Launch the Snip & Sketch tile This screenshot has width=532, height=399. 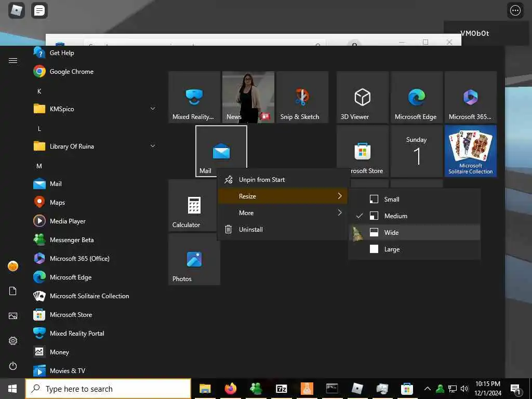[302, 97]
